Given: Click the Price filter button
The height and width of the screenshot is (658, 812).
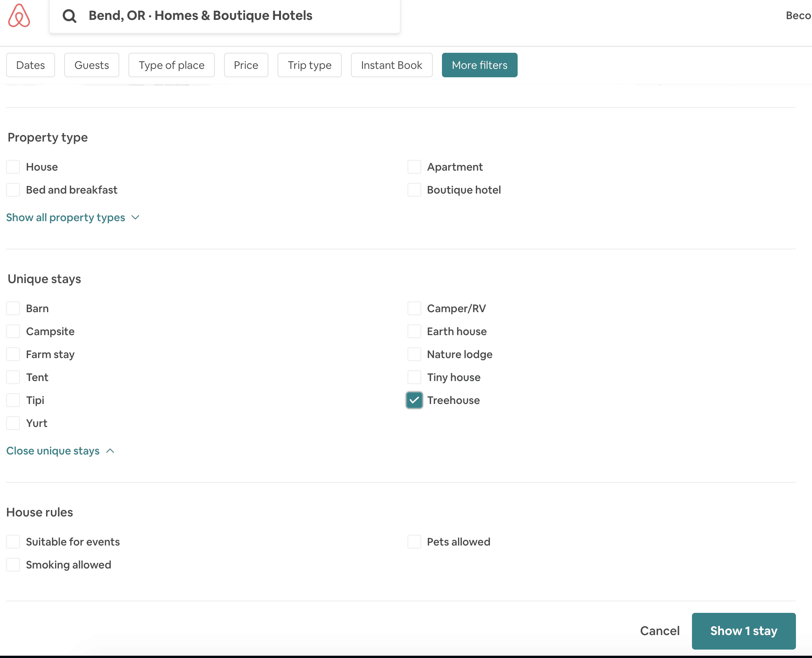Looking at the screenshot, I should click(x=245, y=65).
